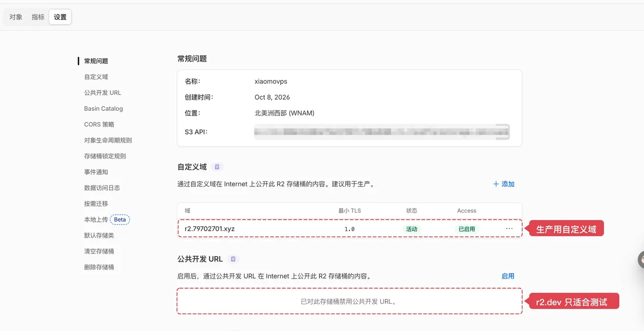The image size is (644, 331).
Task: Click the 状态 column header
Action: tap(412, 211)
